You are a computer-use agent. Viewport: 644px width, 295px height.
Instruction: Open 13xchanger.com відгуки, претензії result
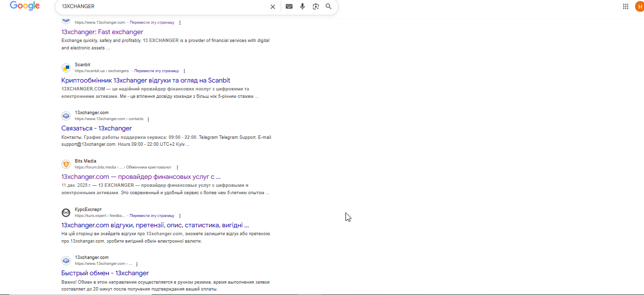(155, 225)
